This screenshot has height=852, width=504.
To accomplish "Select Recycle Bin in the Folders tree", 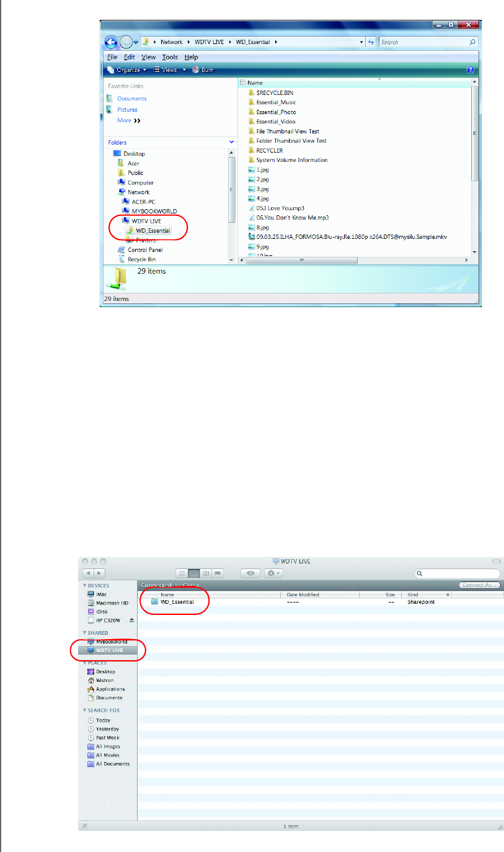I will click(136, 259).
